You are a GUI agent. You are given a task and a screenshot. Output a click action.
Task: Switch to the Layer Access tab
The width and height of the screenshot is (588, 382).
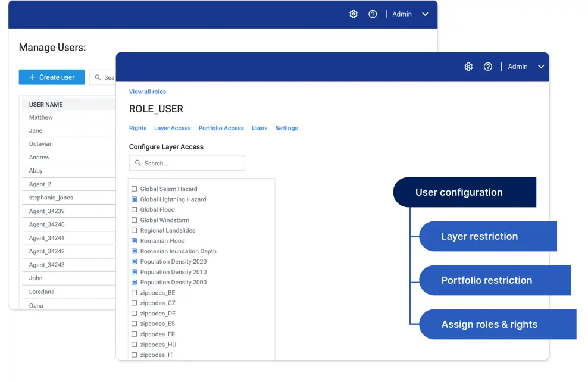(x=173, y=128)
